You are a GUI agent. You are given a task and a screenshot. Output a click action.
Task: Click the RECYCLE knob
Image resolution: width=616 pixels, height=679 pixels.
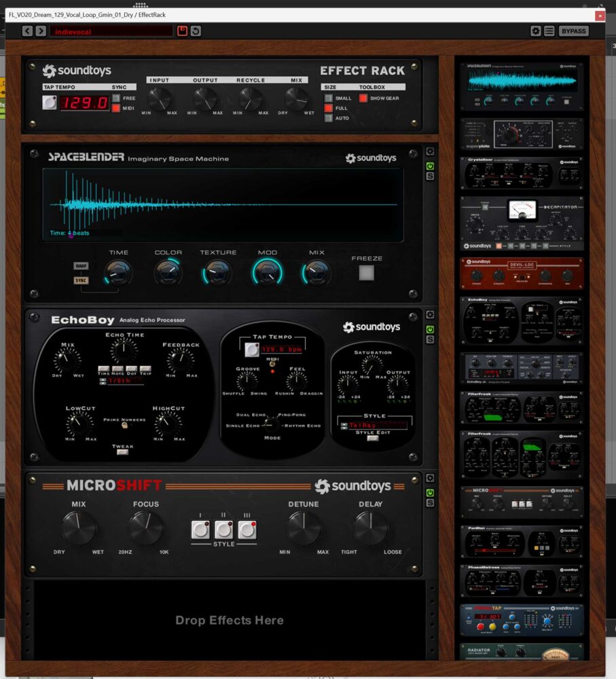point(251,99)
